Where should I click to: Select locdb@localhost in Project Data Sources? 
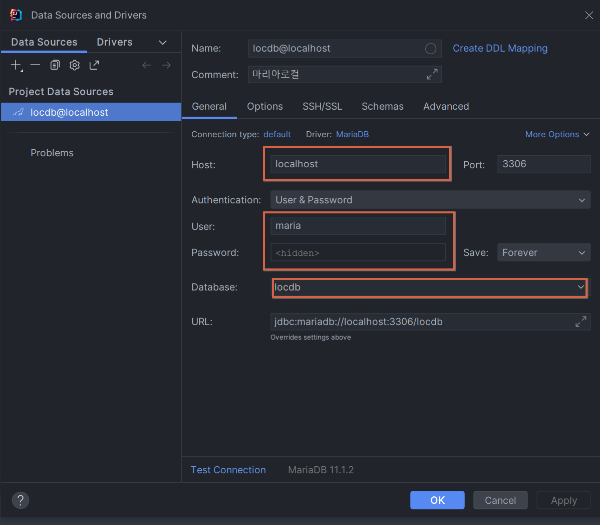(91, 112)
